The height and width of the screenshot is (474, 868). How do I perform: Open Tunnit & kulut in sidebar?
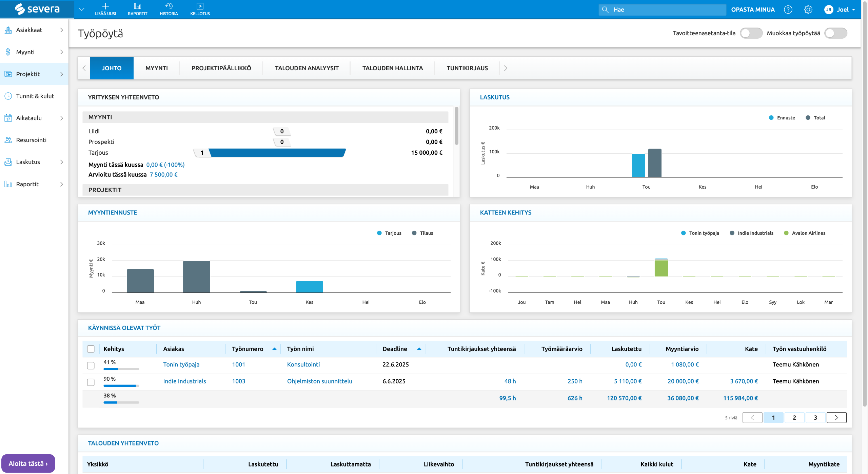pos(35,96)
